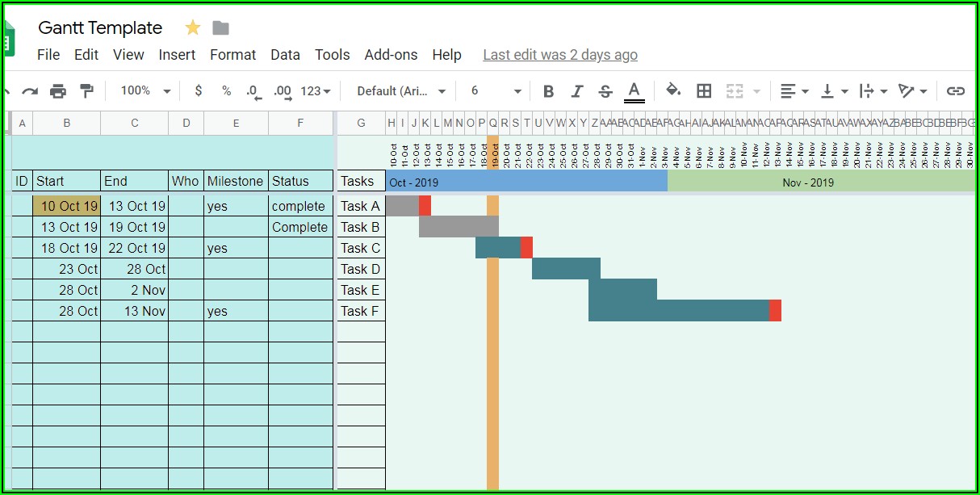Open the fill color paint bucket
Screen dimensions: 980x495
[x=673, y=90]
